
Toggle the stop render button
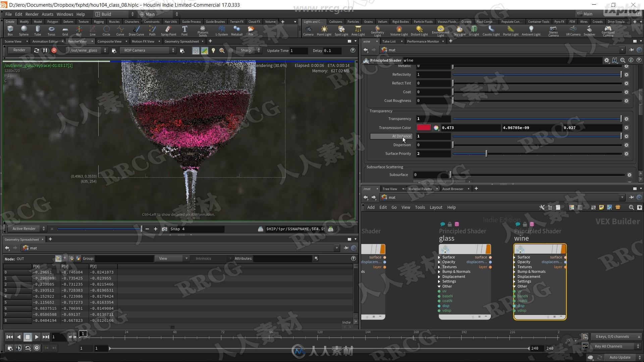point(54,50)
